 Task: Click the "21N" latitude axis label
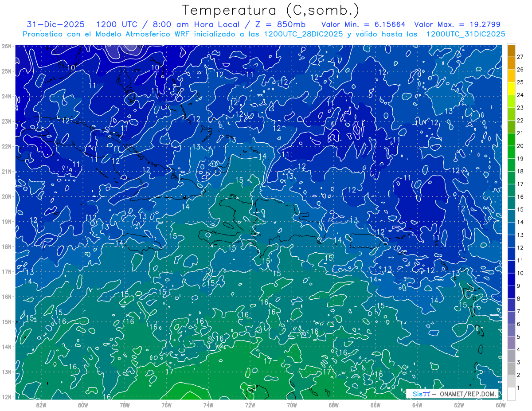pyautogui.click(x=6, y=172)
